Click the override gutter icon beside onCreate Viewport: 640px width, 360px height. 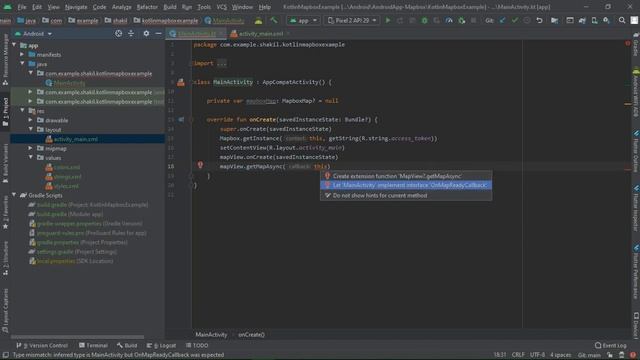coord(181,120)
